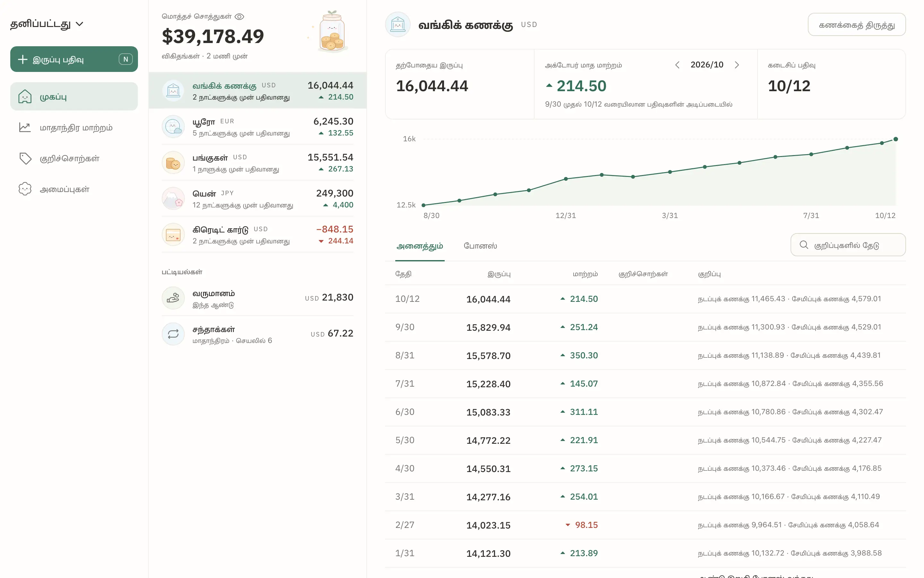The width and height of the screenshot is (924, 578).
Task: Select the பங்குகள் USD account row
Action: [257, 162]
